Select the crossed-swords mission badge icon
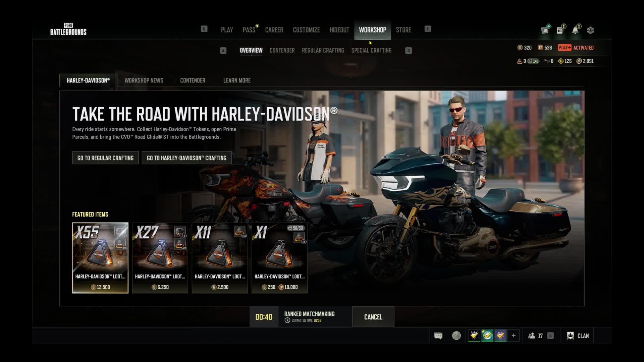 [474, 336]
